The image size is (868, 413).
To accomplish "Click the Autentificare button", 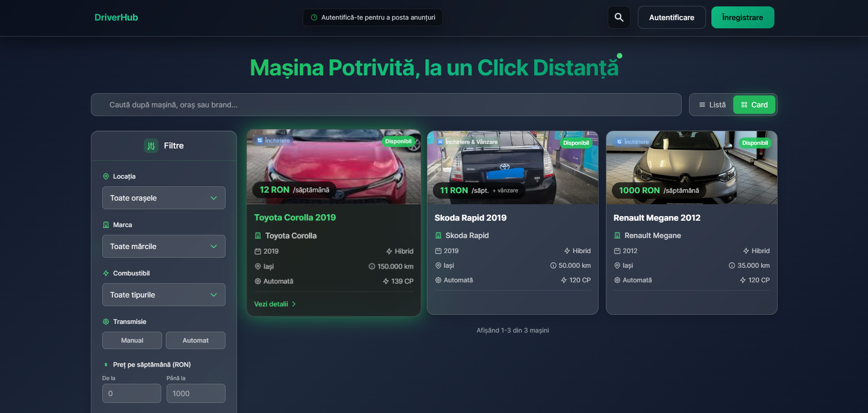I will (671, 17).
